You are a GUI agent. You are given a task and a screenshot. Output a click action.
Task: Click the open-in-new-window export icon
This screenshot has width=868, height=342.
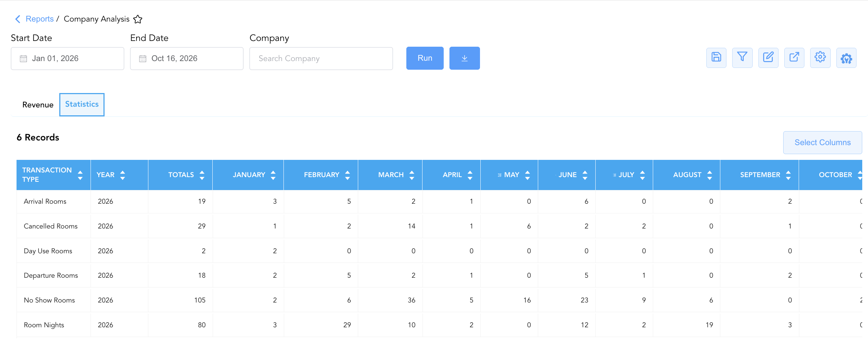click(794, 57)
